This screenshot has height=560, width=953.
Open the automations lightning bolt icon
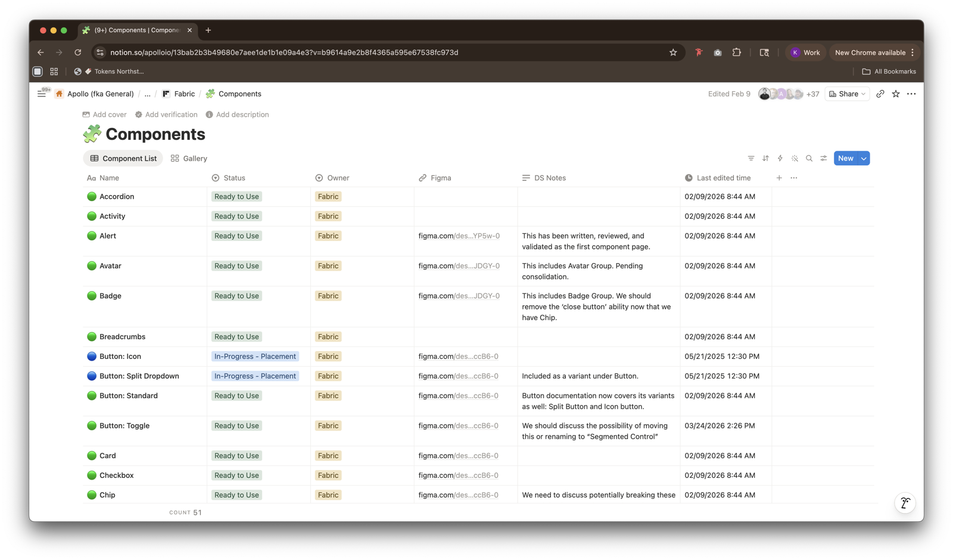780,158
